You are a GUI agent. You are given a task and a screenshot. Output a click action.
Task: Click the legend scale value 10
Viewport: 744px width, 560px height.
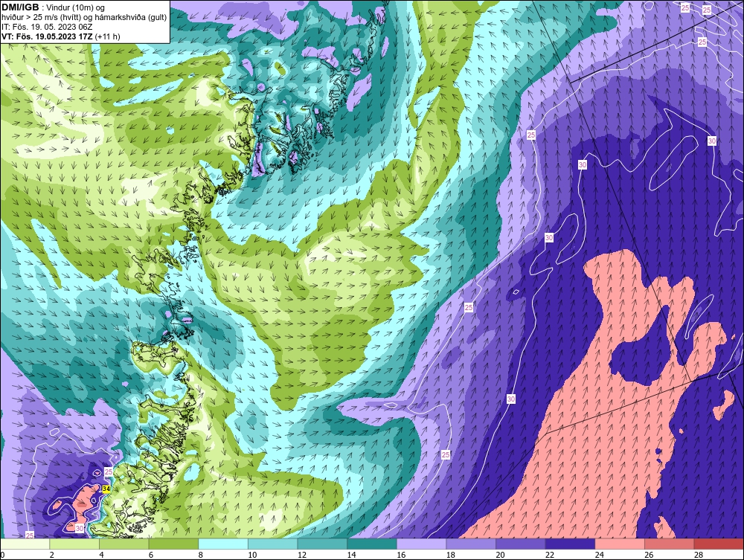(252, 555)
